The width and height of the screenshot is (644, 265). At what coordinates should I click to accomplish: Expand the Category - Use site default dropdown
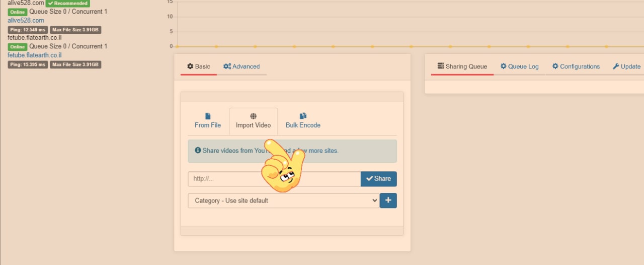284,201
